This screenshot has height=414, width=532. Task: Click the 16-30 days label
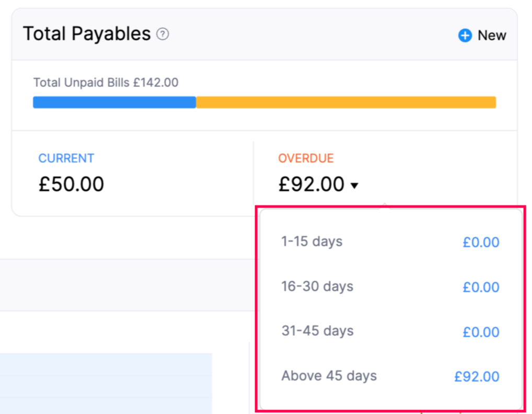pyautogui.click(x=317, y=286)
